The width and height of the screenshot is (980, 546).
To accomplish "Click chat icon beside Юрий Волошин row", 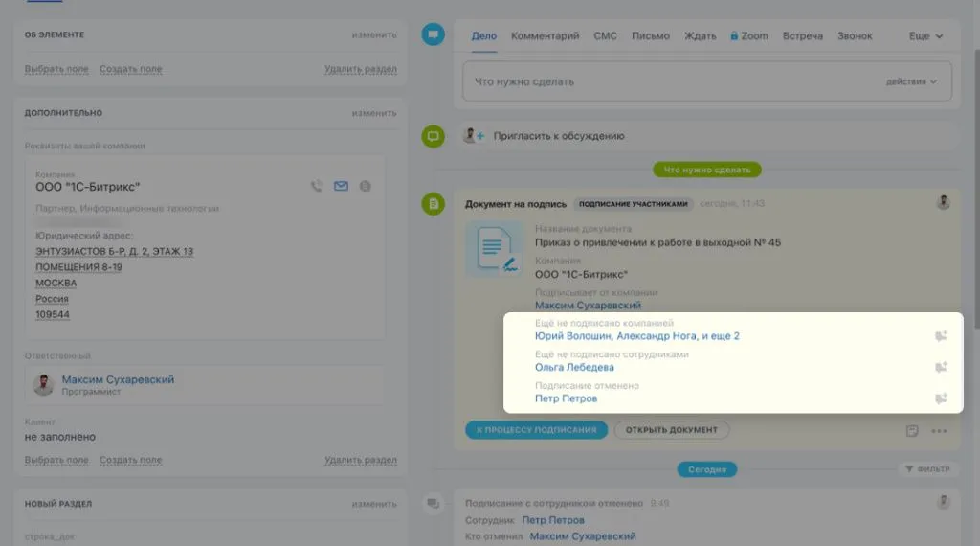I will click(x=941, y=335).
